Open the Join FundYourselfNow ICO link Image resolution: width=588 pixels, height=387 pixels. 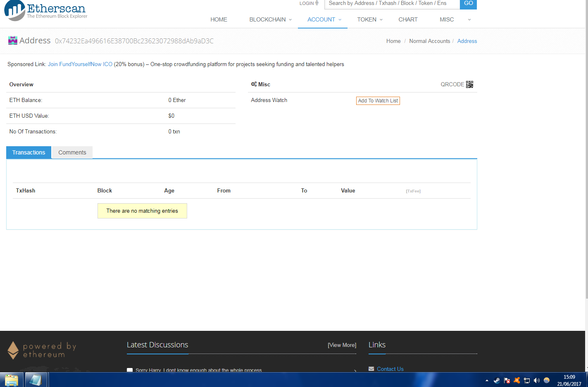point(80,64)
